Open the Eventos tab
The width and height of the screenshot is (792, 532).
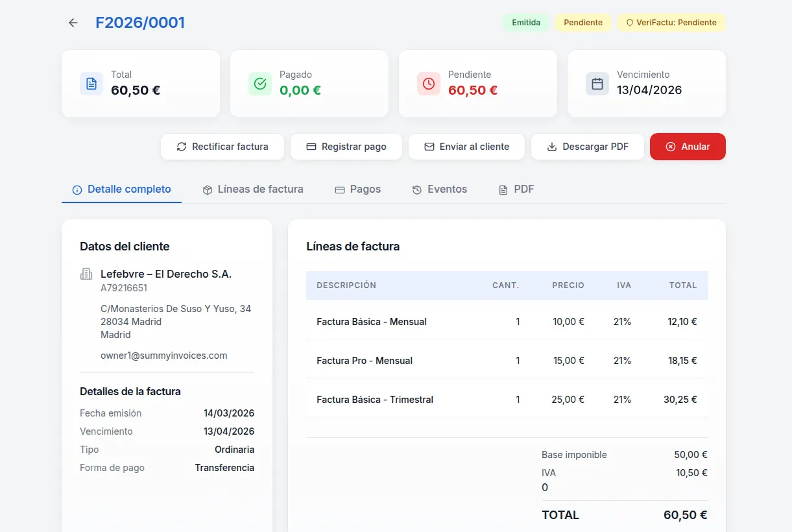(439, 189)
